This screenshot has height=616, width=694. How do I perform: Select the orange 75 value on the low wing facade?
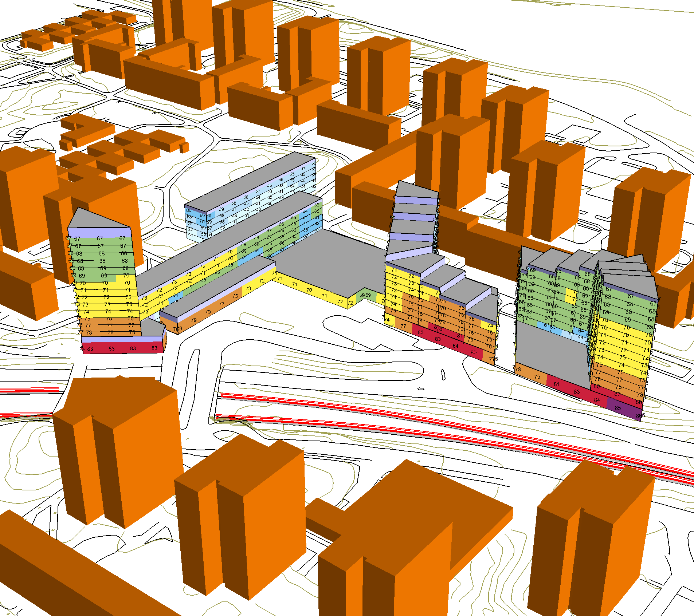click(236, 296)
